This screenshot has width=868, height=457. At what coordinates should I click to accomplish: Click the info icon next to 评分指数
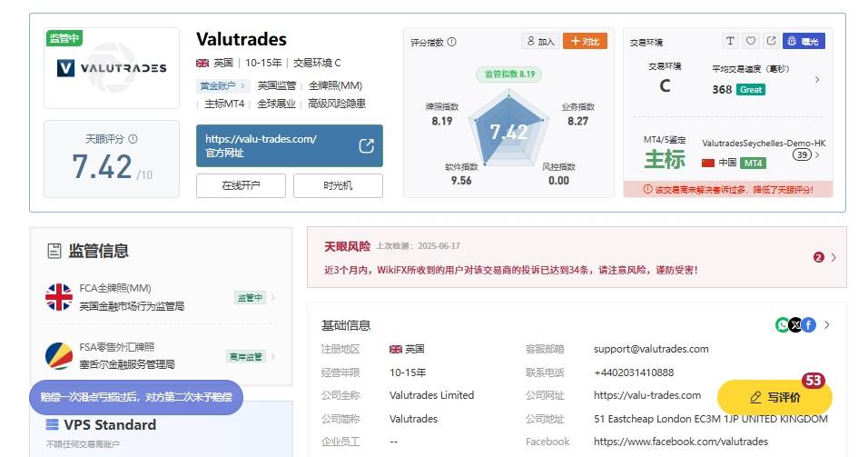pos(452,42)
